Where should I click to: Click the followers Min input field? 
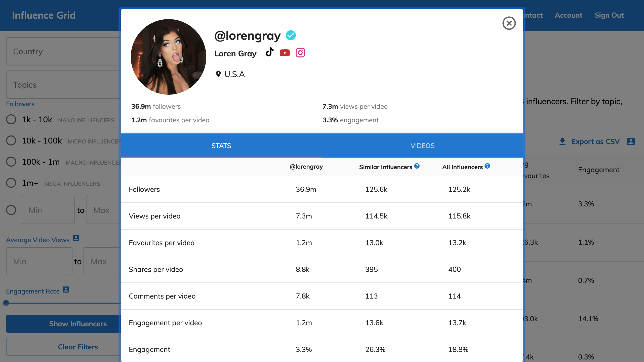tap(48, 210)
